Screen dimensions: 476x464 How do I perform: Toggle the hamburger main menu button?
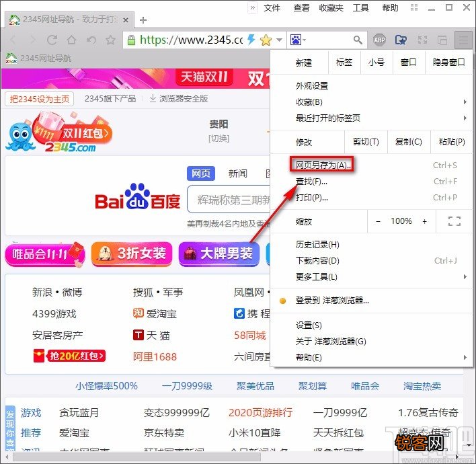point(463,40)
